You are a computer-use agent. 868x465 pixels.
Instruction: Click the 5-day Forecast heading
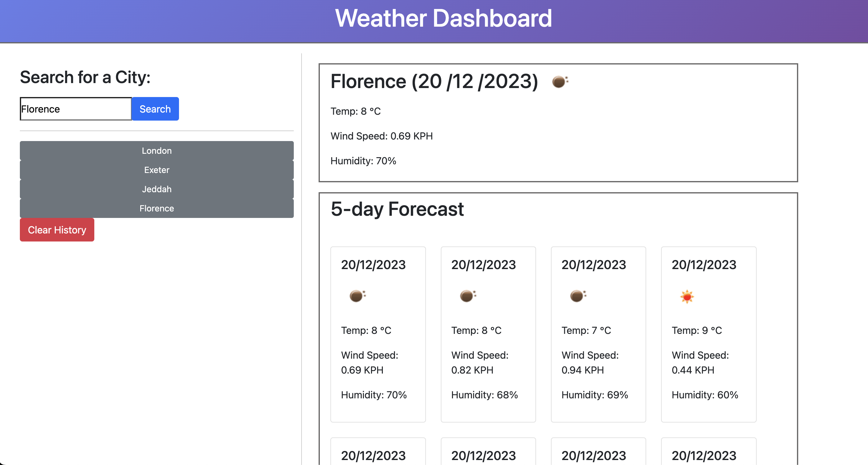(397, 209)
